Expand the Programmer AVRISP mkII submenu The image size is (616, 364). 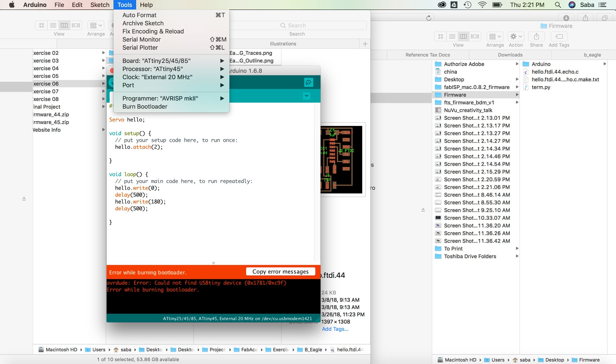tap(171, 98)
